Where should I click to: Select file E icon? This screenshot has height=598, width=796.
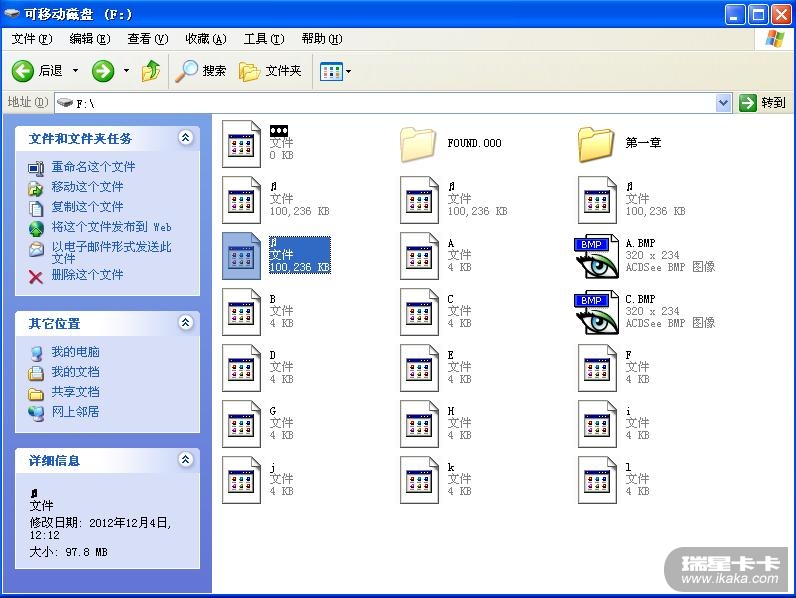(x=419, y=368)
